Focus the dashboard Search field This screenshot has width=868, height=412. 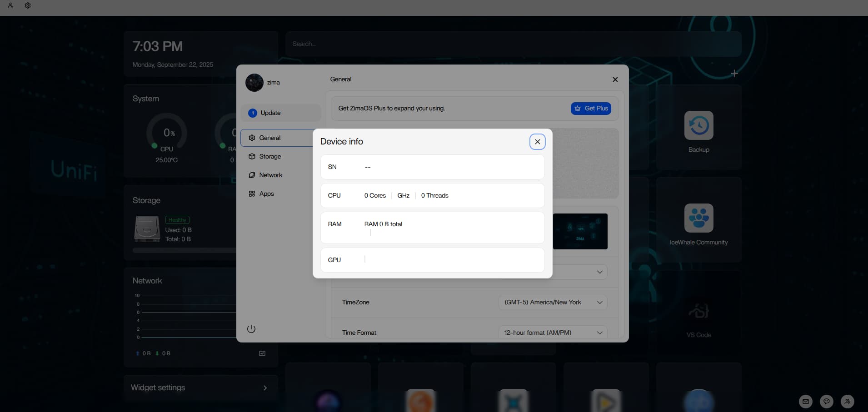point(514,44)
